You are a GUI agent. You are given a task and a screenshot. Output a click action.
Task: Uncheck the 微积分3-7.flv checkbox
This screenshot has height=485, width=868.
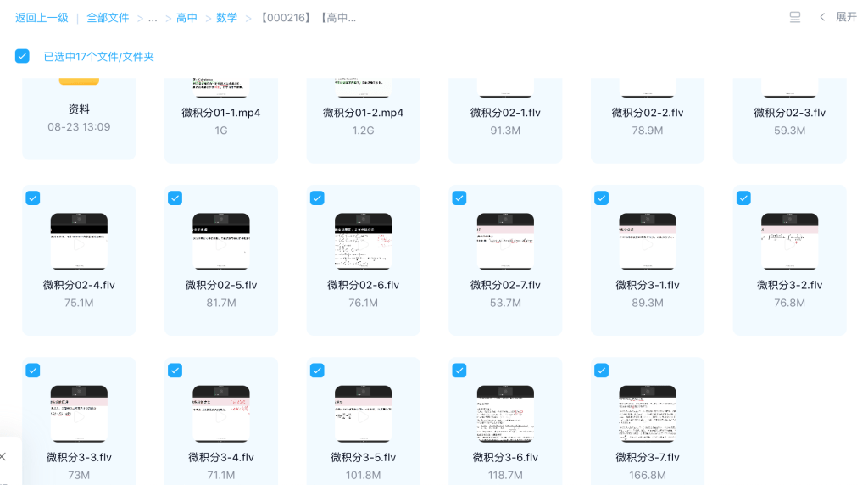[x=601, y=371]
